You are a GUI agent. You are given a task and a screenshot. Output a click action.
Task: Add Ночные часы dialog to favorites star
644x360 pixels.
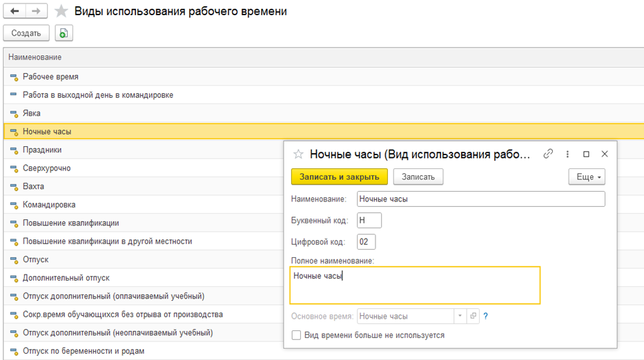(298, 154)
